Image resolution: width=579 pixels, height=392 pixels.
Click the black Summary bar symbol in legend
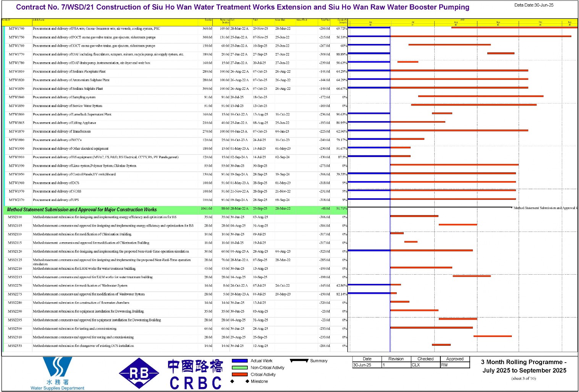point(299,361)
